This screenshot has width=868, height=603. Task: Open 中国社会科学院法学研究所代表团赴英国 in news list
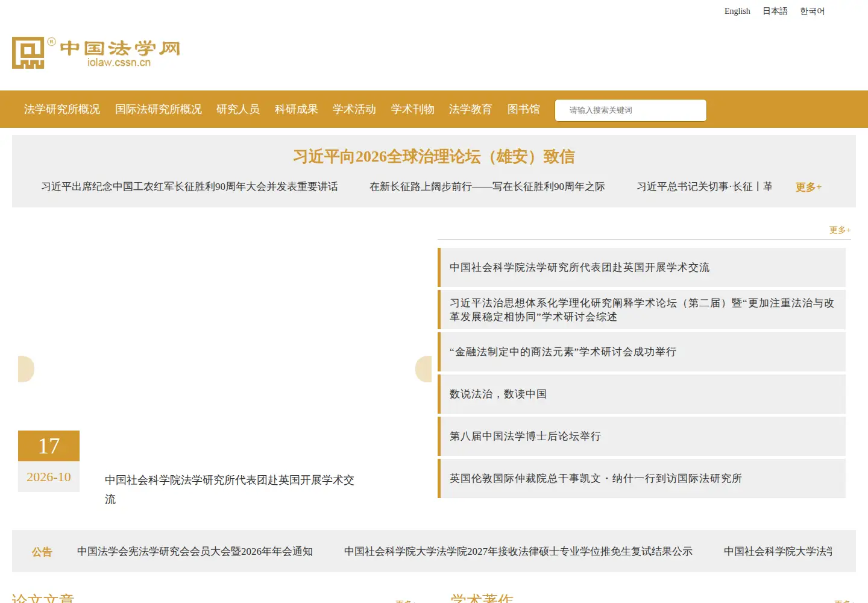(641, 267)
